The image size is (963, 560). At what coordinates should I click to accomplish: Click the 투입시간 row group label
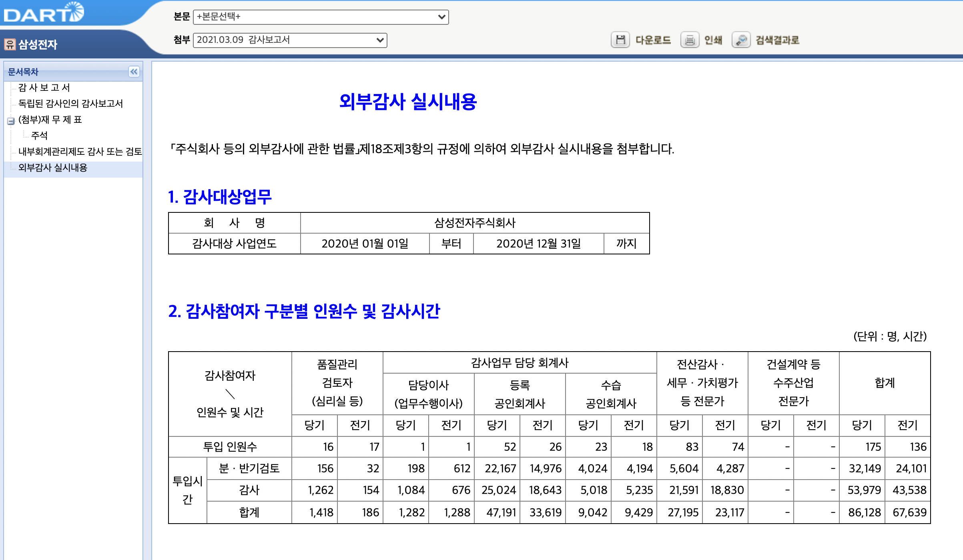(188, 490)
